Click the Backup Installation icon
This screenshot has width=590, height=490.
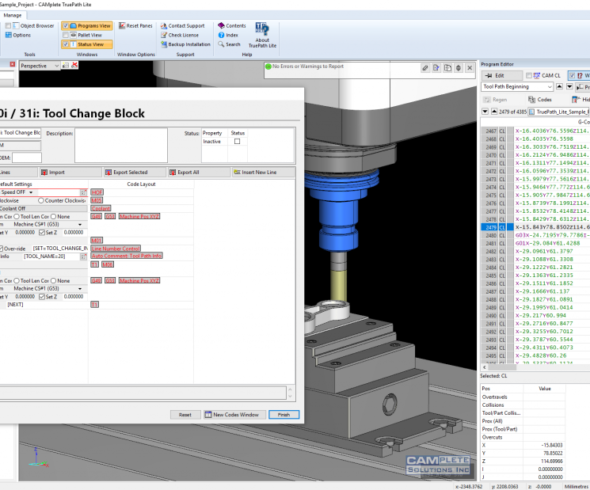[x=164, y=44]
